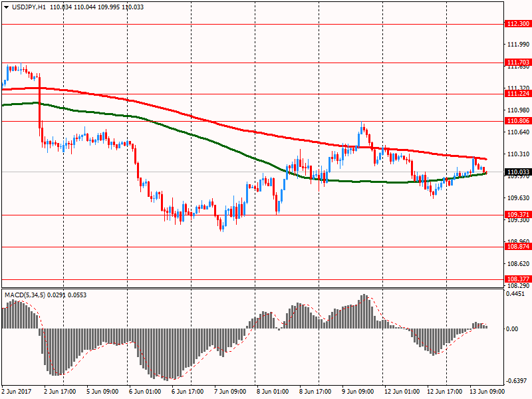
Task: Click the 12 Jun 17:00 time axis label
Action: (x=444, y=392)
